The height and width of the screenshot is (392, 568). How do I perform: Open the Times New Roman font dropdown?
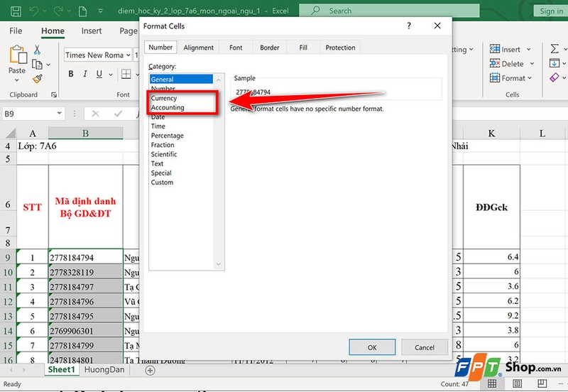coord(129,55)
